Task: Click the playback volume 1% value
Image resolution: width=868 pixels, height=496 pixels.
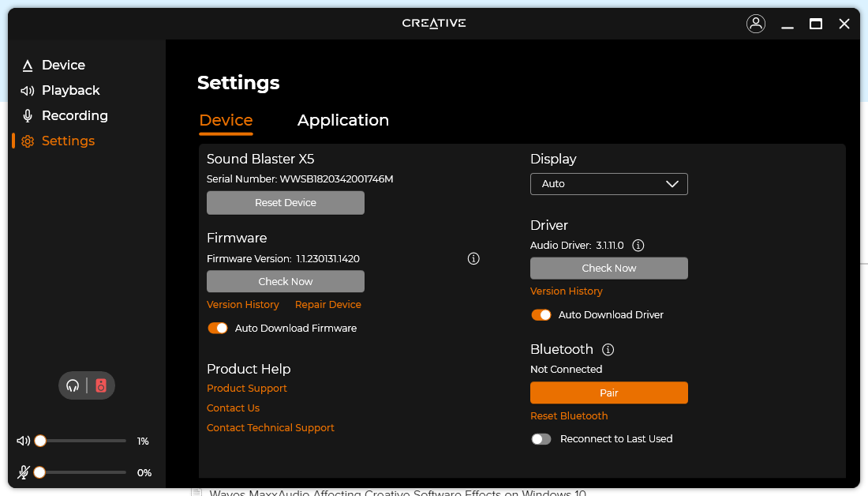Action: 143,442
